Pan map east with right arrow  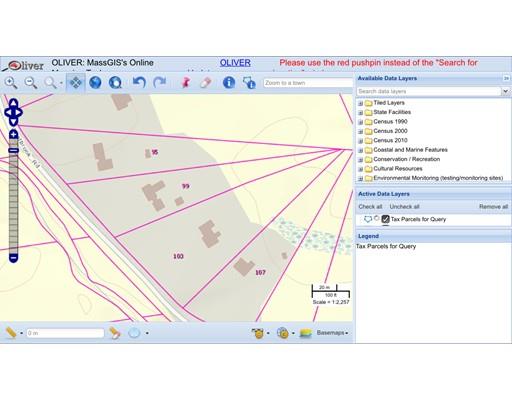pyautogui.click(x=18, y=112)
